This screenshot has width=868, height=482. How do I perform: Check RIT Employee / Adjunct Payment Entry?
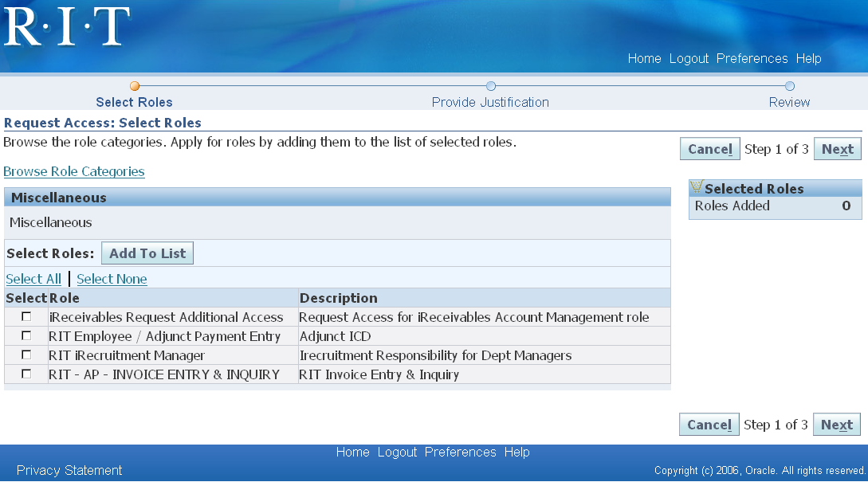tap(26, 336)
